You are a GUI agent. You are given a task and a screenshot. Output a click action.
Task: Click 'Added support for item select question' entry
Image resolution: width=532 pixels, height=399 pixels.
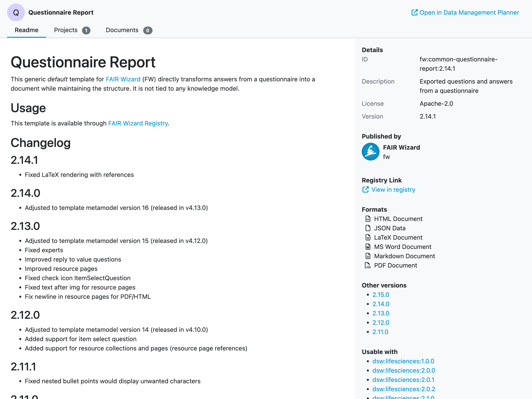[80, 339]
